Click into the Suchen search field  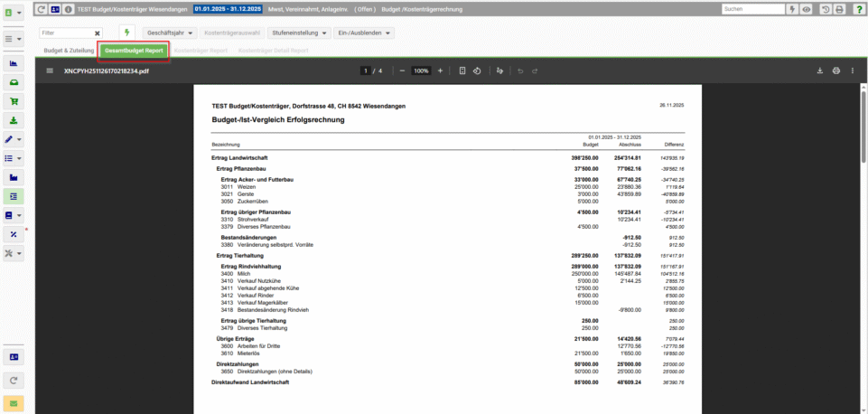[753, 9]
